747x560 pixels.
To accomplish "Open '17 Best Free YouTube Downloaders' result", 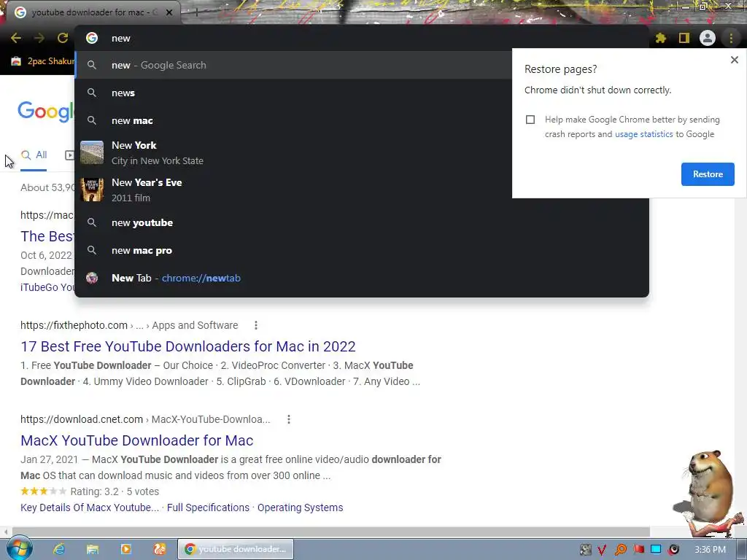I will point(188,346).
